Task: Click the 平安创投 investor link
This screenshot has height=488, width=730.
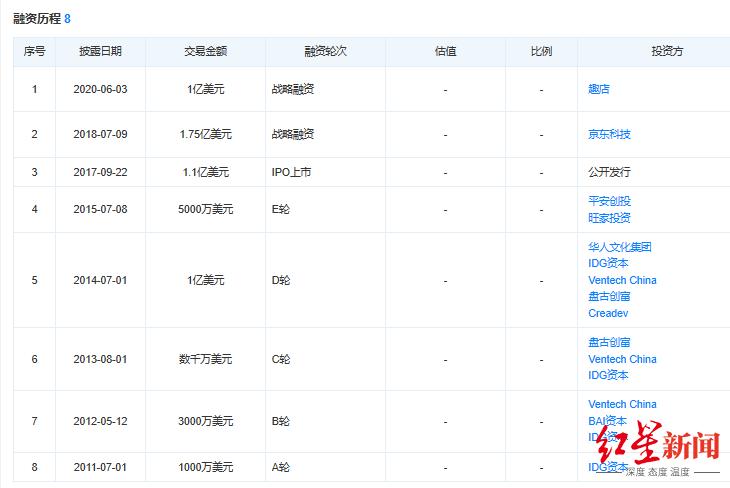Action: [609, 201]
